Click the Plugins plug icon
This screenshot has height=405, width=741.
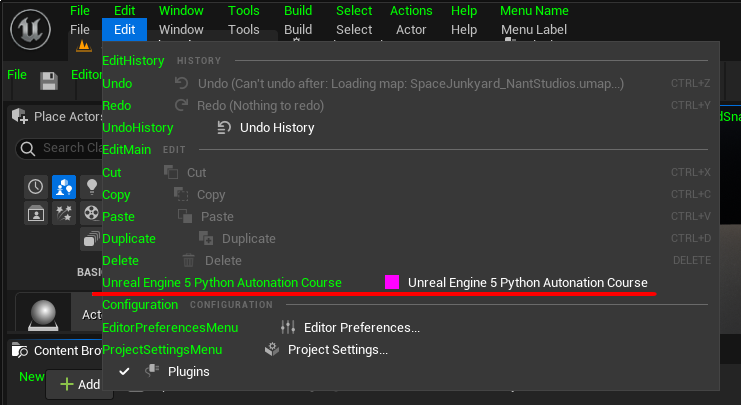pos(152,371)
